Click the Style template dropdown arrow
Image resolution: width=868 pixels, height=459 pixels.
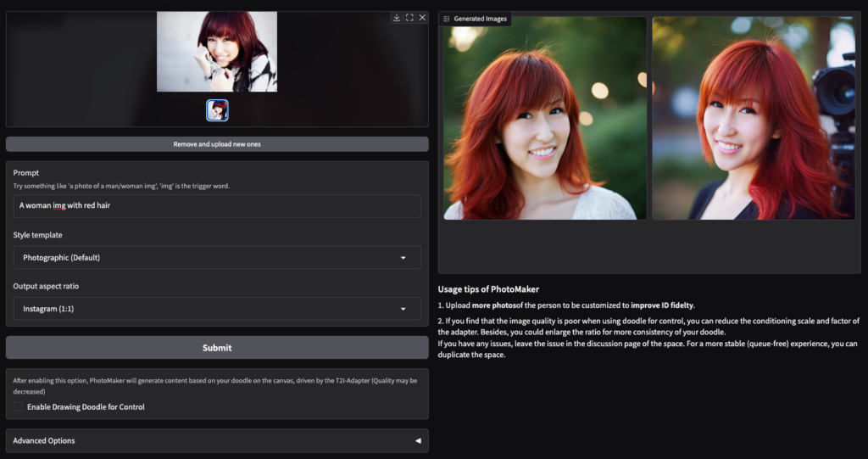pyautogui.click(x=403, y=257)
